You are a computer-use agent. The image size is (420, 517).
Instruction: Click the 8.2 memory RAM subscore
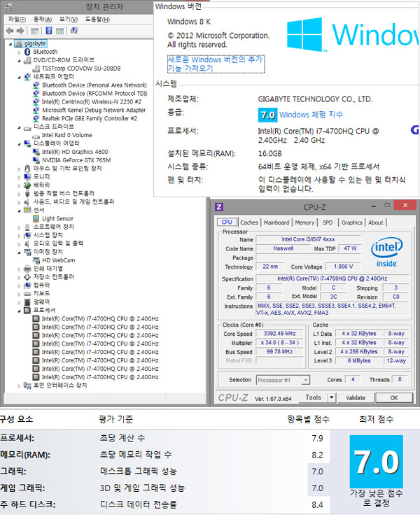click(317, 455)
